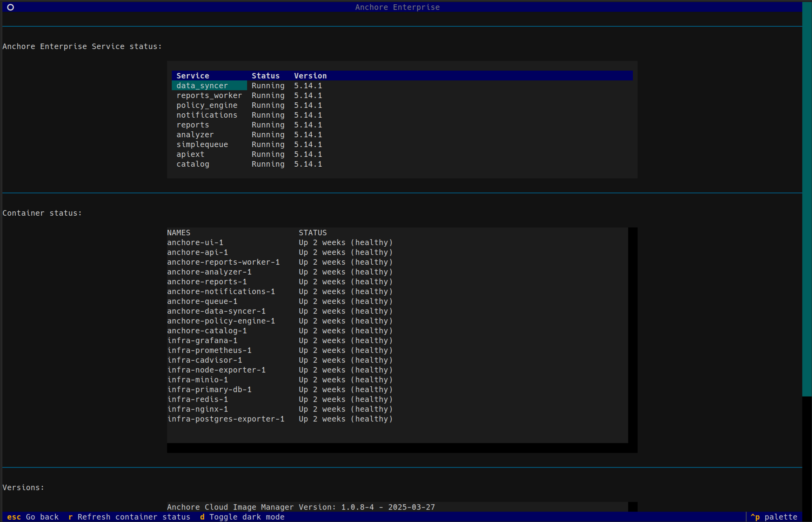Image resolution: width=812 pixels, height=522 pixels.
Task: Click the anchore-data-syncer-1 container name
Action: tap(216, 311)
